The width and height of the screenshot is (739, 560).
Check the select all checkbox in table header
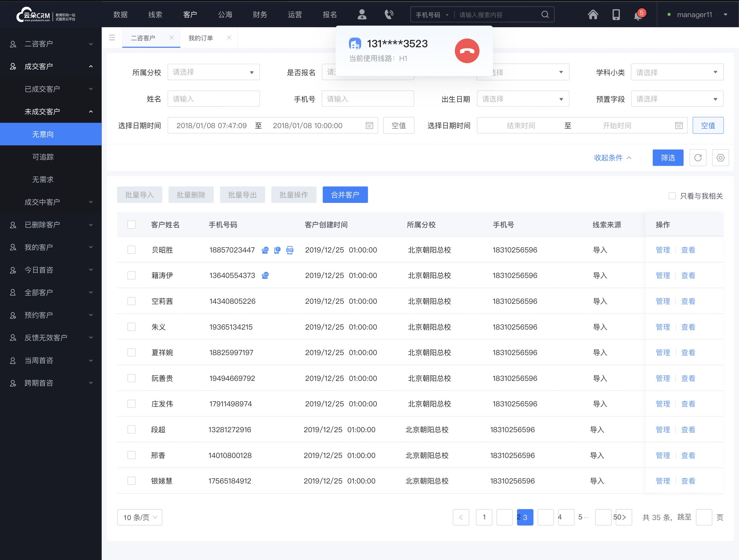pos(131,224)
